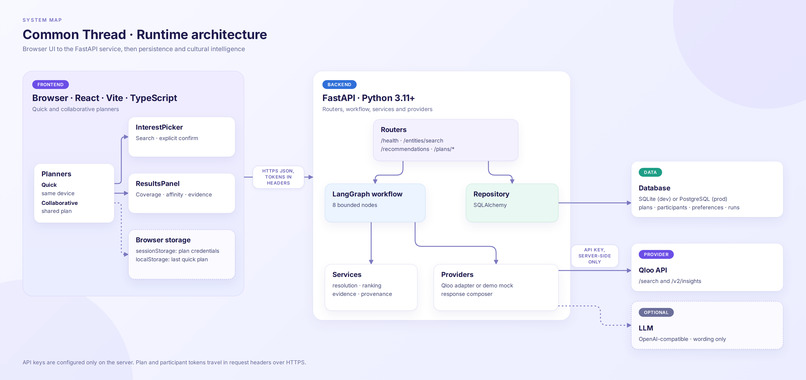The width and height of the screenshot is (806, 380).
Task: Click 'plans · participants · preferences · runs' text
Action: [x=689, y=207]
